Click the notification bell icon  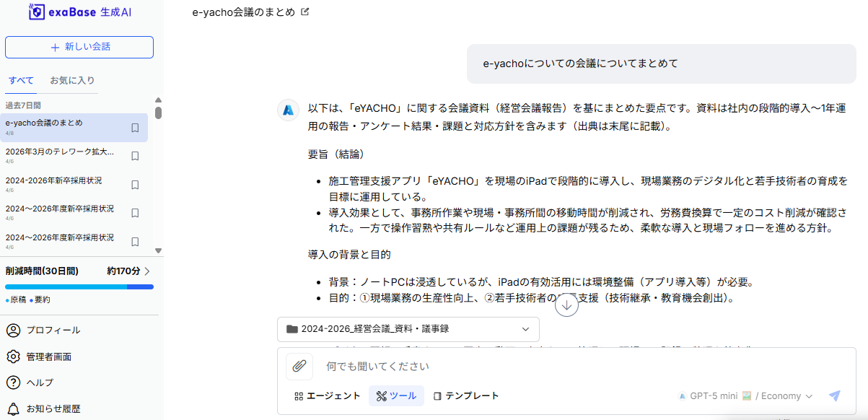[13, 408]
